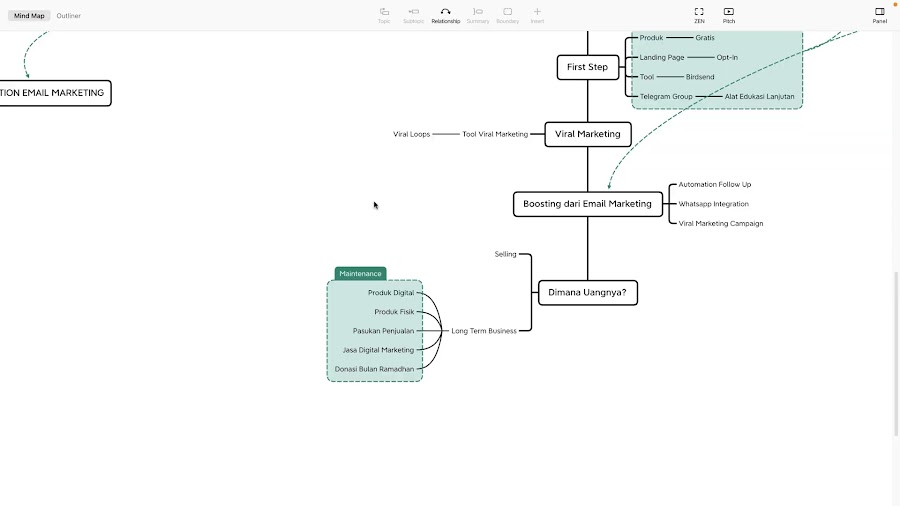Start Pitch presentation mode
The width and height of the screenshot is (900, 506).
[x=728, y=15]
